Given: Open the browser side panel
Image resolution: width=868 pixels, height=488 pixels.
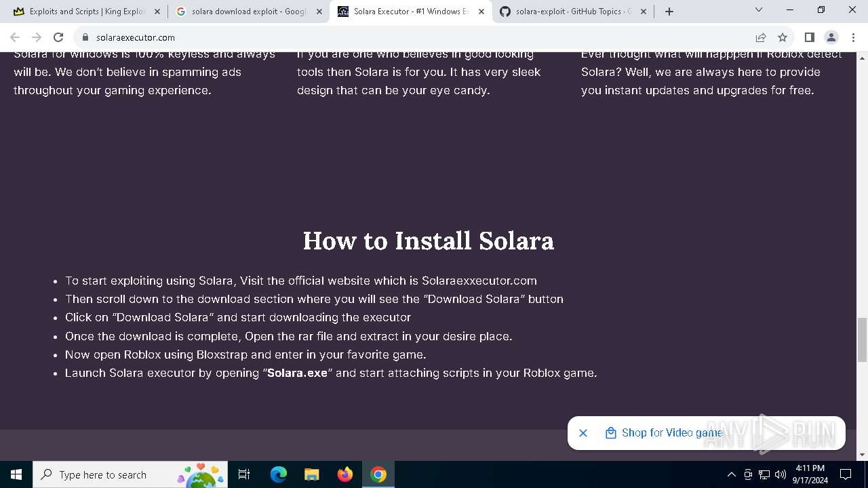Looking at the screenshot, I should click(x=809, y=37).
